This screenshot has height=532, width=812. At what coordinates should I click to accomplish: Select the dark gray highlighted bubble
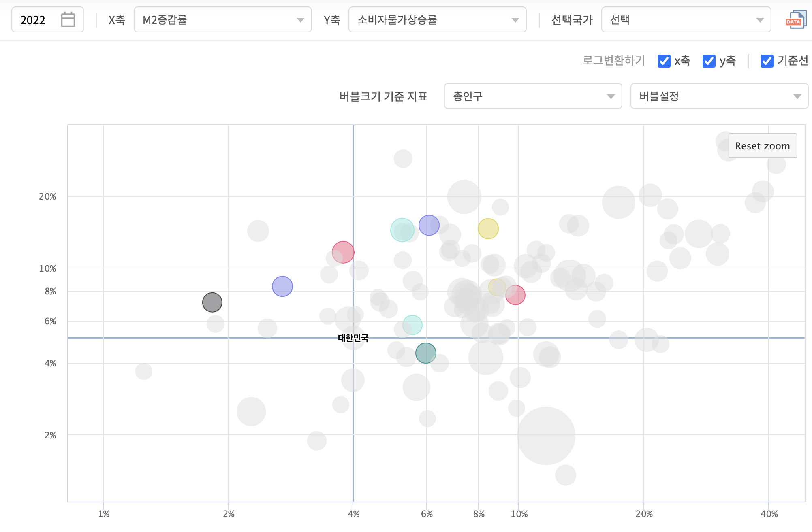212,302
